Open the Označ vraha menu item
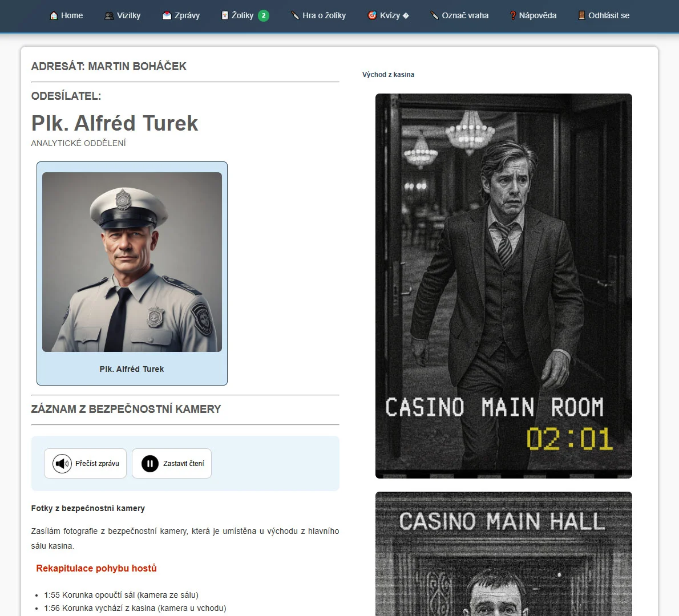679x616 pixels. point(464,15)
